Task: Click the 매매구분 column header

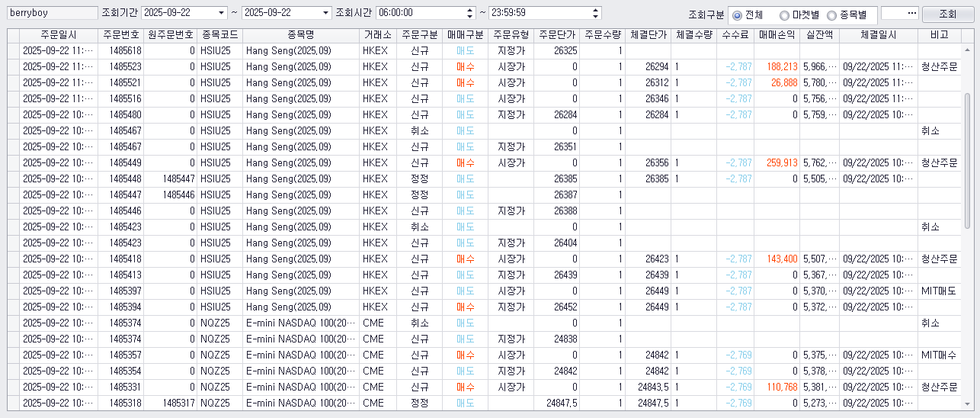Action: coord(466,35)
